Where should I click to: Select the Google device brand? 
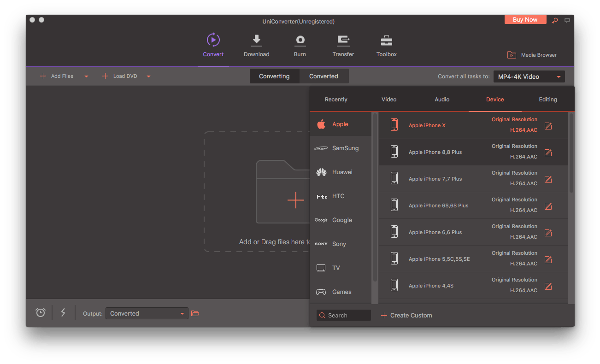341,220
